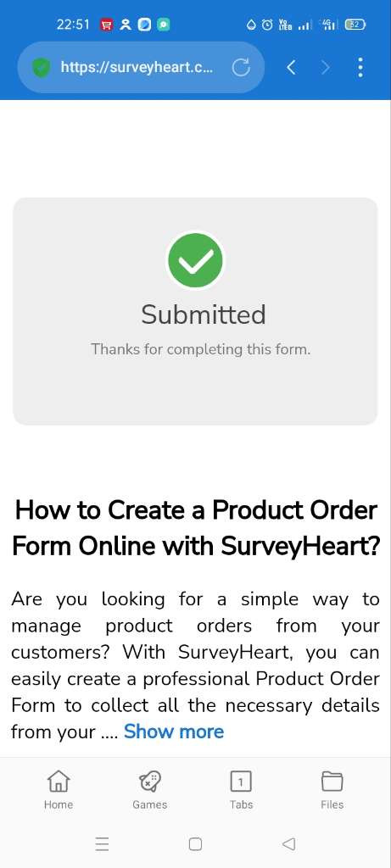This screenshot has height=868, width=391.
Task: Open the Tabs switcher showing 1
Action: pyautogui.click(x=241, y=790)
